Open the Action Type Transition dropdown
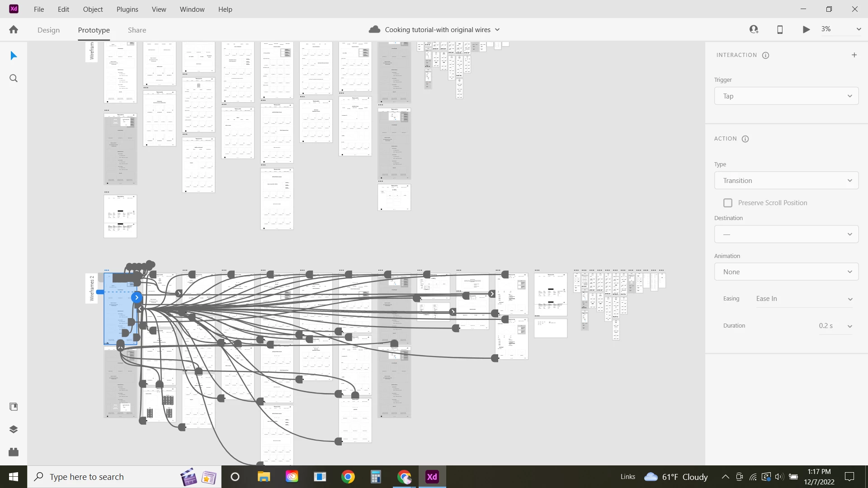This screenshot has height=488, width=868. (x=786, y=180)
